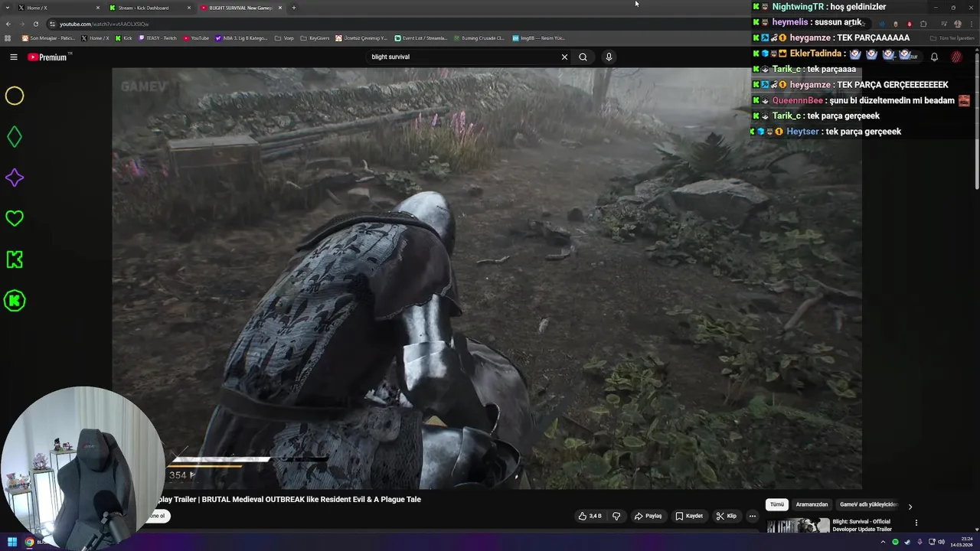
Task: Open 'Burning Crusade Cl...' bookmark
Action: coord(479,37)
